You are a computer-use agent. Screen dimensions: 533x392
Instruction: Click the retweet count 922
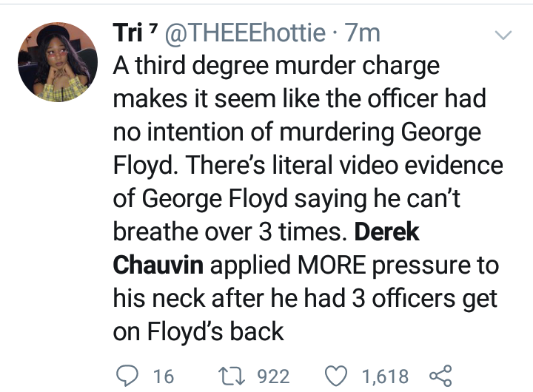click(x=273, y=376)
